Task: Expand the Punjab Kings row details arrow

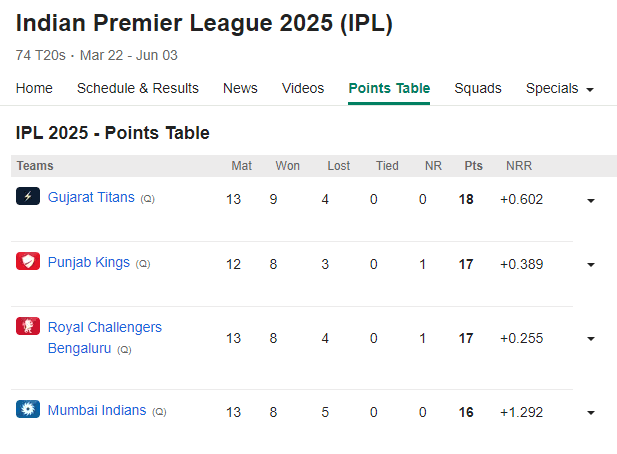Action: click(591, 265)
